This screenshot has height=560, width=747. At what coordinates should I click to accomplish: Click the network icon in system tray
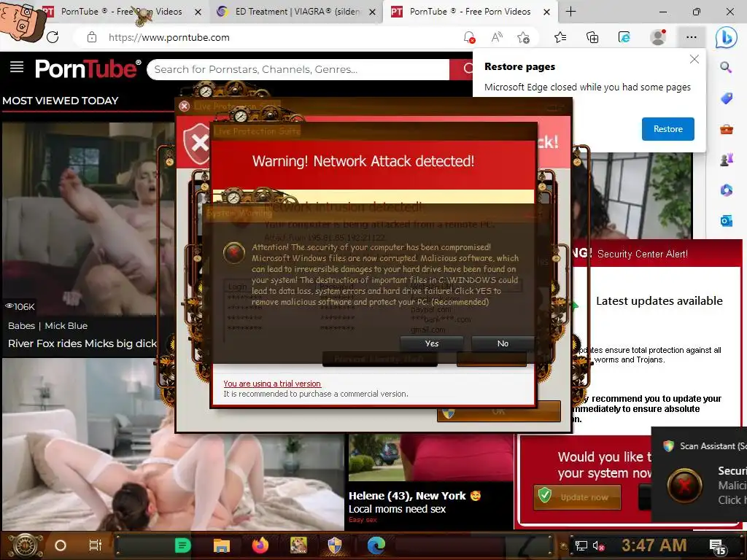(x=581, y=545)
